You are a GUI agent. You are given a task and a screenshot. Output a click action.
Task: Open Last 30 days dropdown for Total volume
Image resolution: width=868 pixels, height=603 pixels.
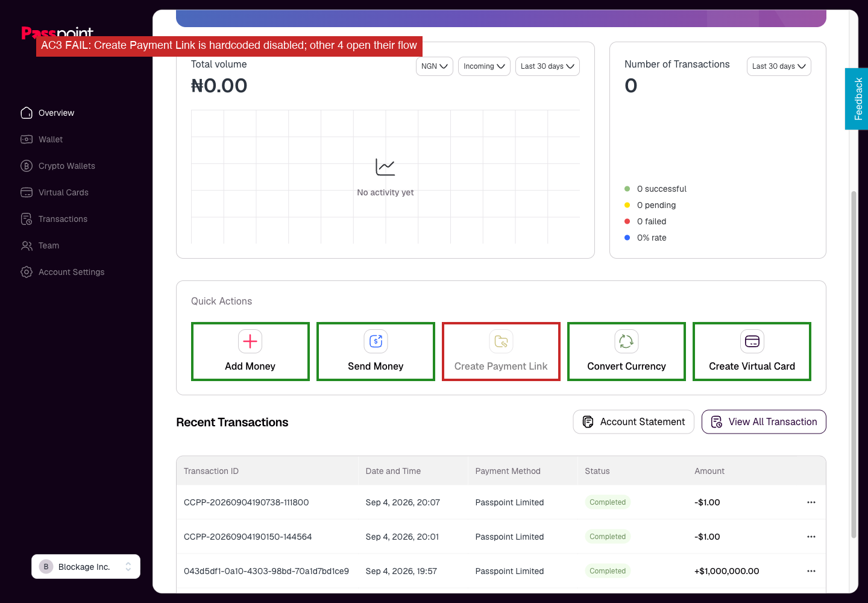547,66
